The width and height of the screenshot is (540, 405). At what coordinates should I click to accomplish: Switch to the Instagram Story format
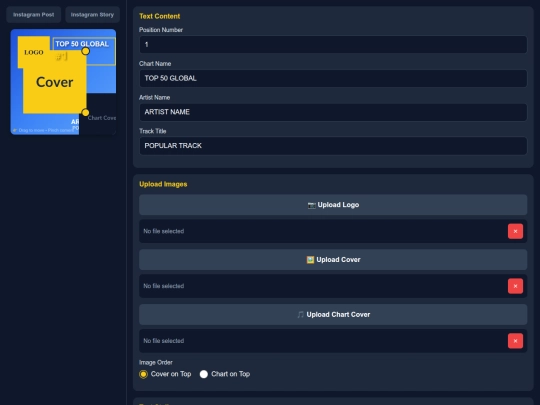[x=92, y=14]
